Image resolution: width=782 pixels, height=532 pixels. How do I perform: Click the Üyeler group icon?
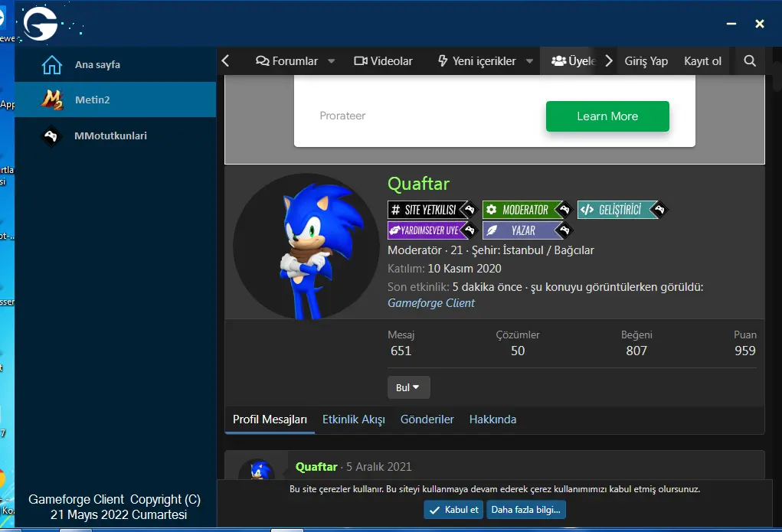pyautogui.click(x=558, y=60)
